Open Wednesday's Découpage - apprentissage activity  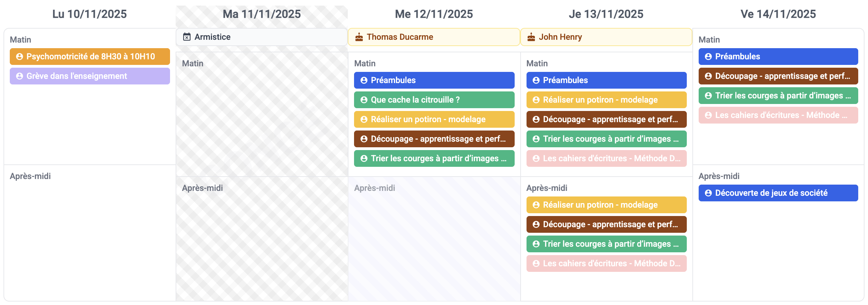pos(434,139)
